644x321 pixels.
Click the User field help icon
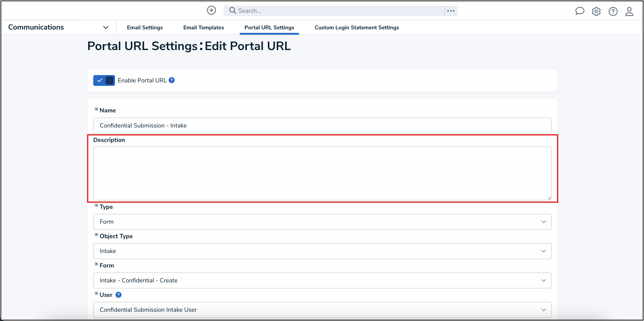(x=118, y=295)
